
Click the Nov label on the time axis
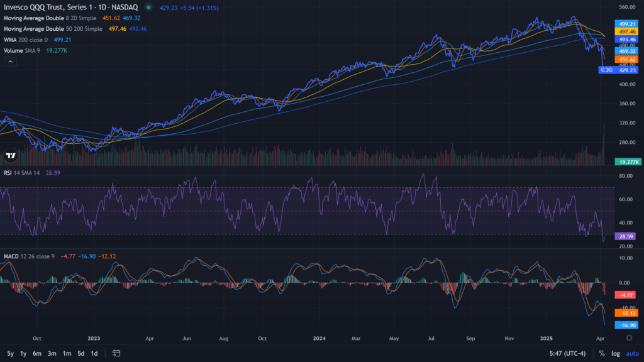[x=509, y=338]
